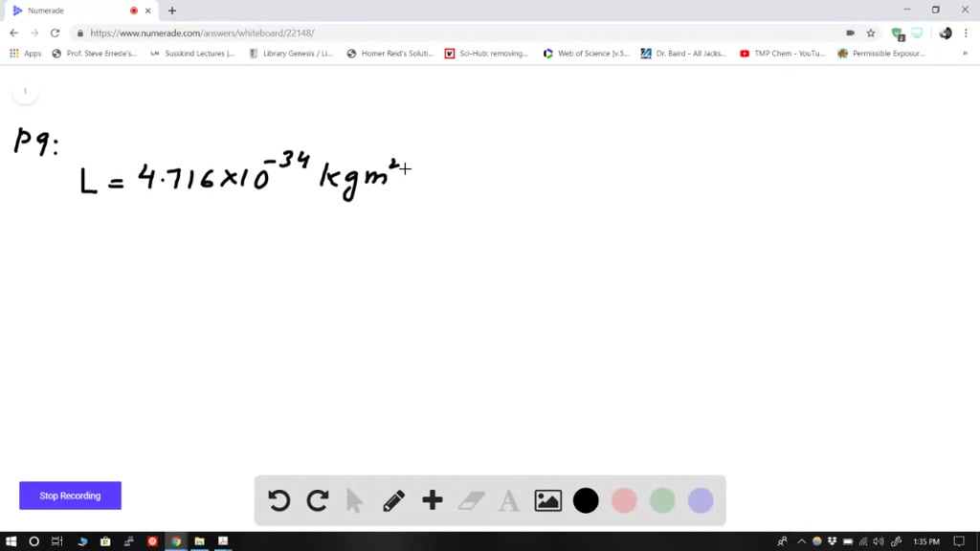980x551 pixels.
Task: Open Permissible Exposure bookmark
Action: (x=881, y=54)
